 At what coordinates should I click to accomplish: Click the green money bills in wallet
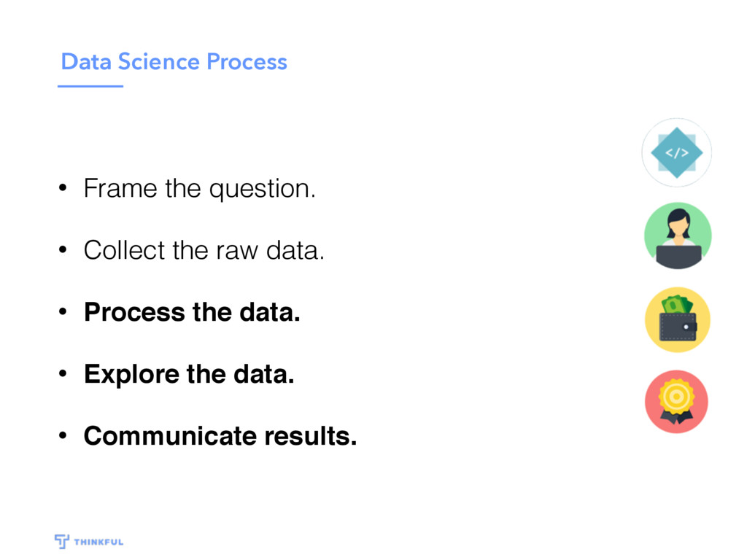pyautogui.click(x=676, y=305)
